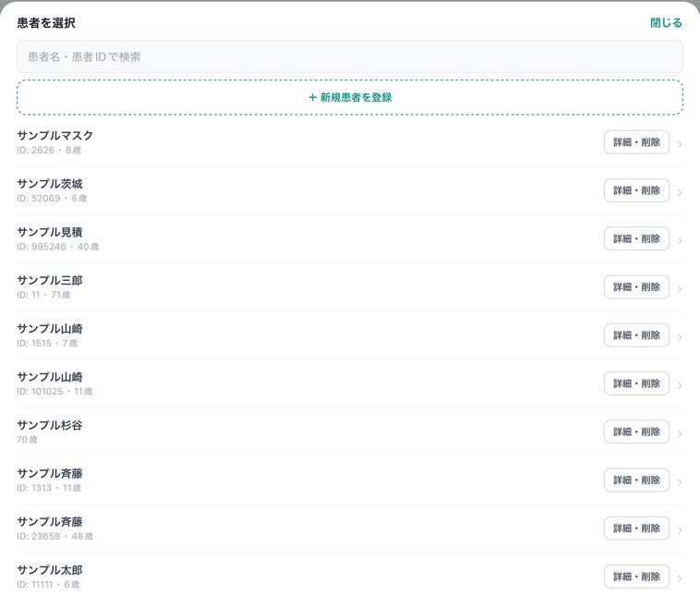The width and height of the screenshot is (700, 596).
Task: Select patient name サンプル杉谷
Action: pos(50,425)
